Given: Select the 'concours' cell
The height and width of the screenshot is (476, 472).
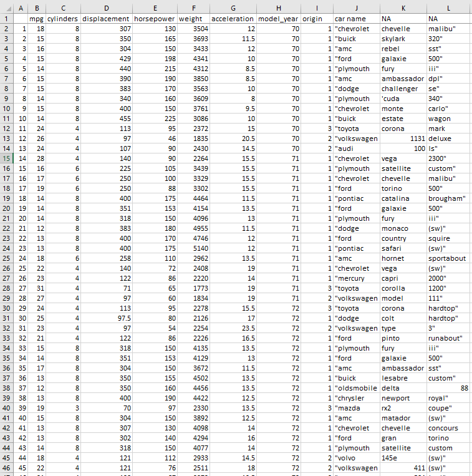Looking at the screenshot, I should [x=449, y=429].
